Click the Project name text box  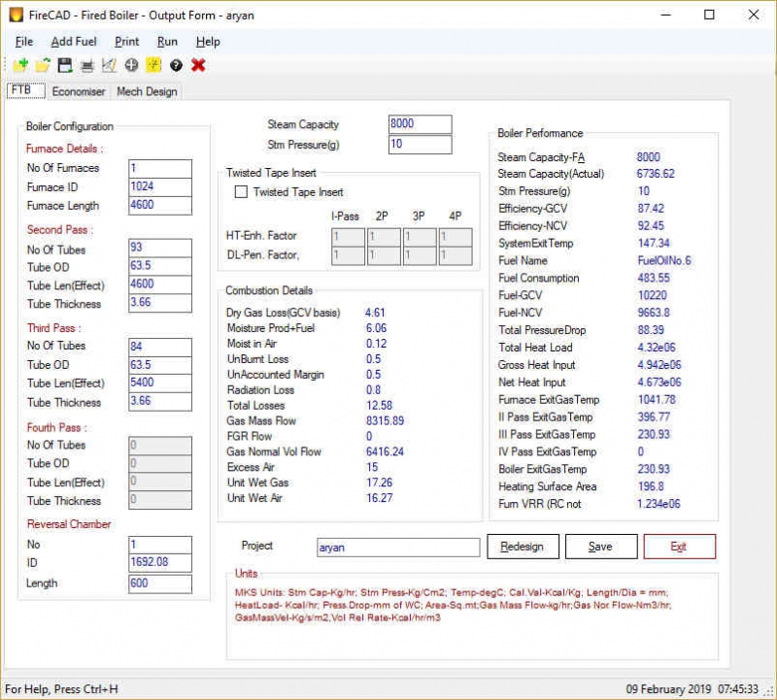point(398,547)
